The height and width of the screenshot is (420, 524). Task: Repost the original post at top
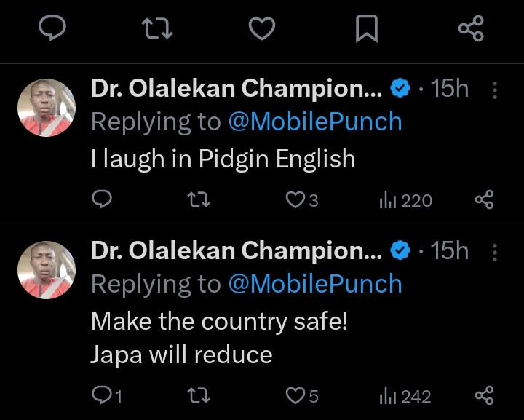coord(156,29)
